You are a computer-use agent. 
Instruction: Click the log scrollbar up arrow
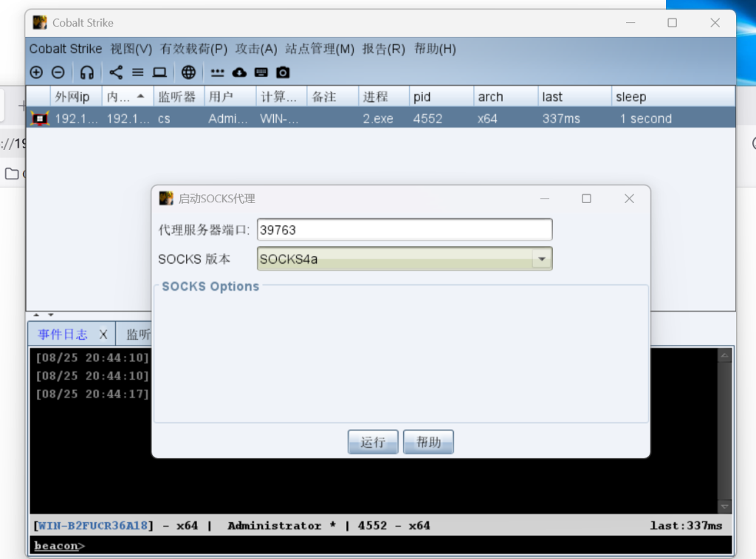pyautogui.click(x=724, y=356)
